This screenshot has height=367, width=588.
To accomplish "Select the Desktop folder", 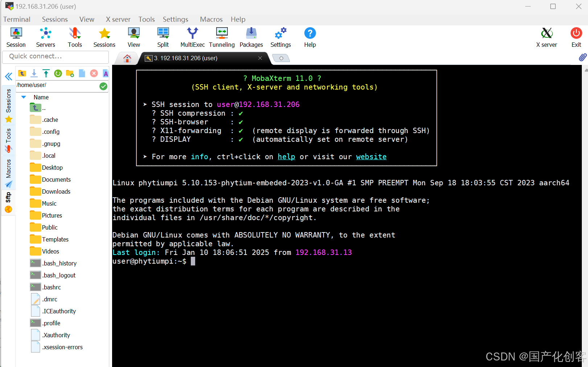I will pyautogui.click(x=46, y=168).
